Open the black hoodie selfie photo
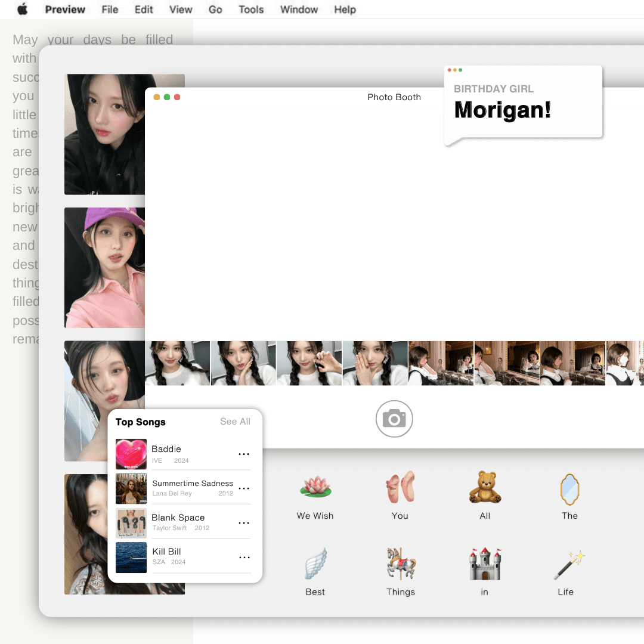 (x=105, y=134)
